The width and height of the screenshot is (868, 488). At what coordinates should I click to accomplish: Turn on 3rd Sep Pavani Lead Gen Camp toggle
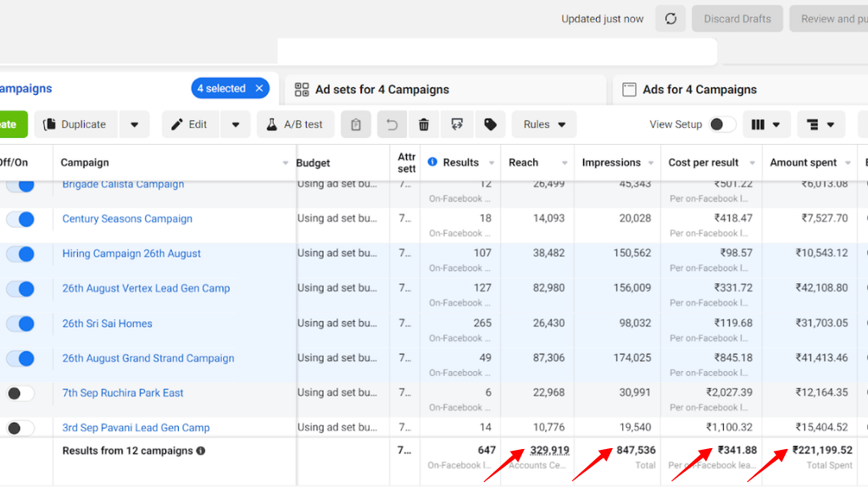(20, 428)
